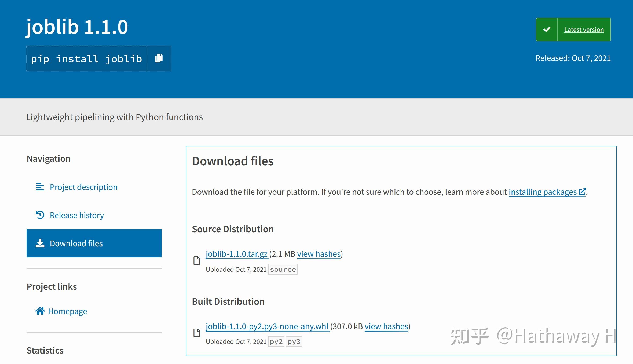Open the Project description page
Screen dimensions: 633x364
coord(83,187)
